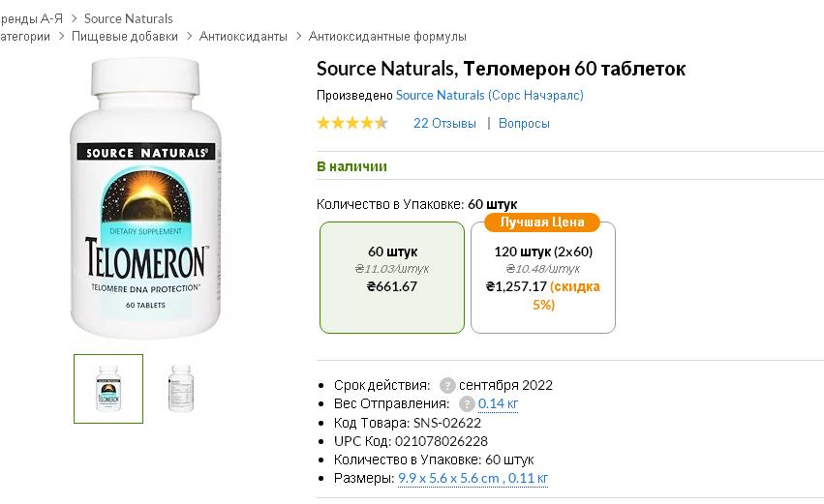The height and width of the screenshot is (504, 824).
Task: Select the front bottle thumbnail
Action: [x=108, y=389]
